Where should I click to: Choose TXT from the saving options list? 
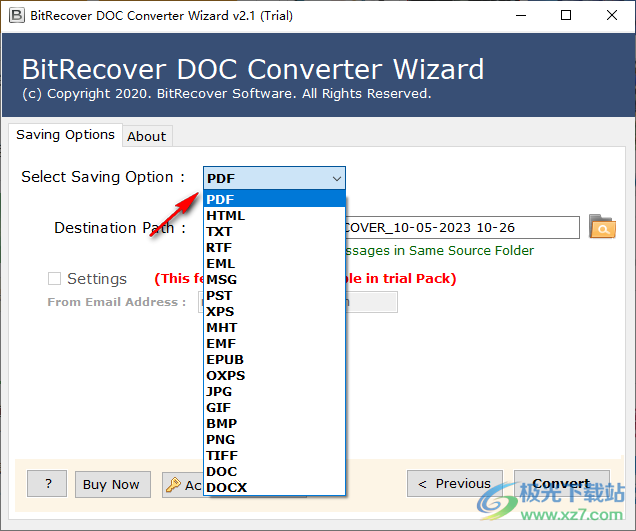275,231
